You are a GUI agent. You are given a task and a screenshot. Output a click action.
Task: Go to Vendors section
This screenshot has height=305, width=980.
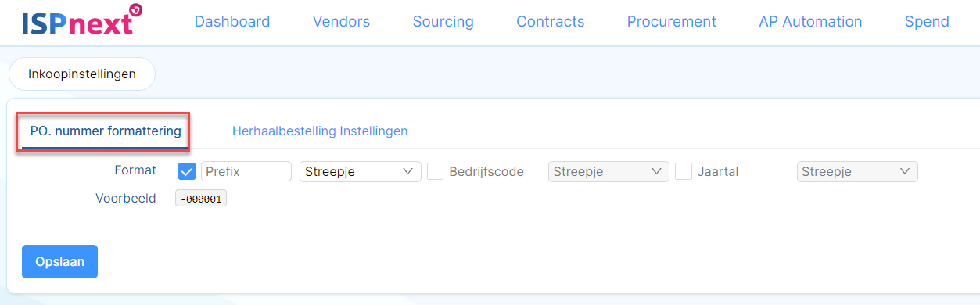coord(341,22)
